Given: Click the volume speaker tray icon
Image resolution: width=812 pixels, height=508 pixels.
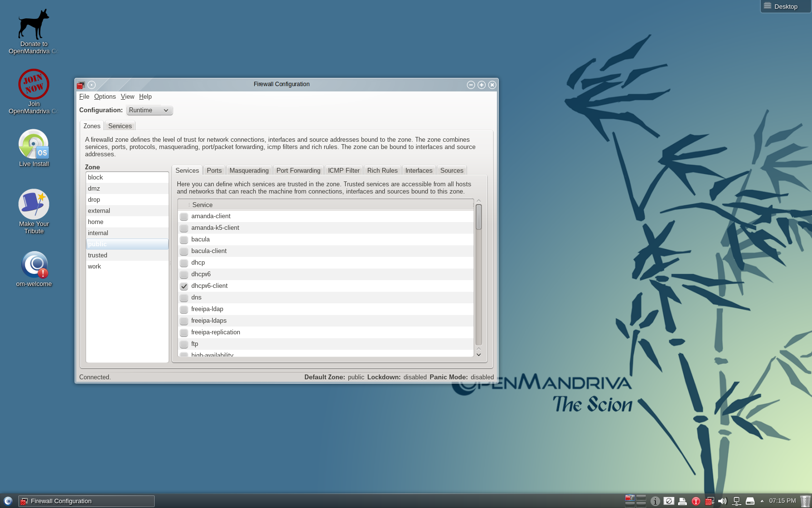Looking at the screenshot, I should coord(723,501).
